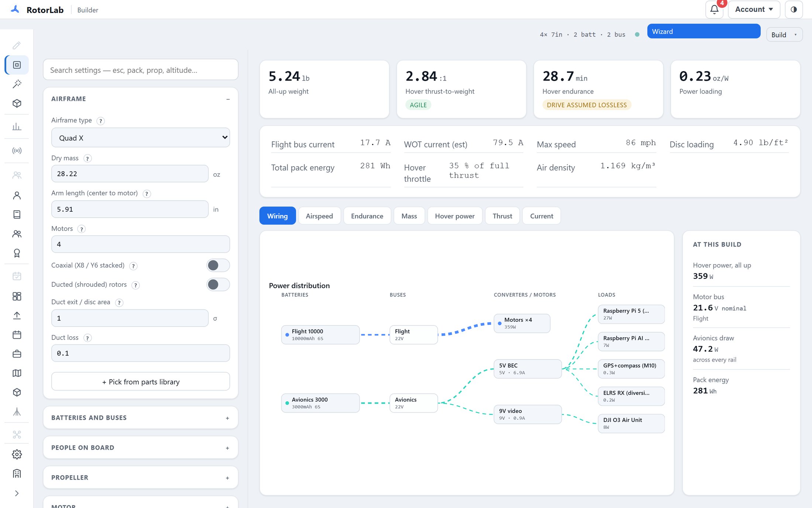
Task: Switch to the Airspeed tab
Action: coord(319,216)
